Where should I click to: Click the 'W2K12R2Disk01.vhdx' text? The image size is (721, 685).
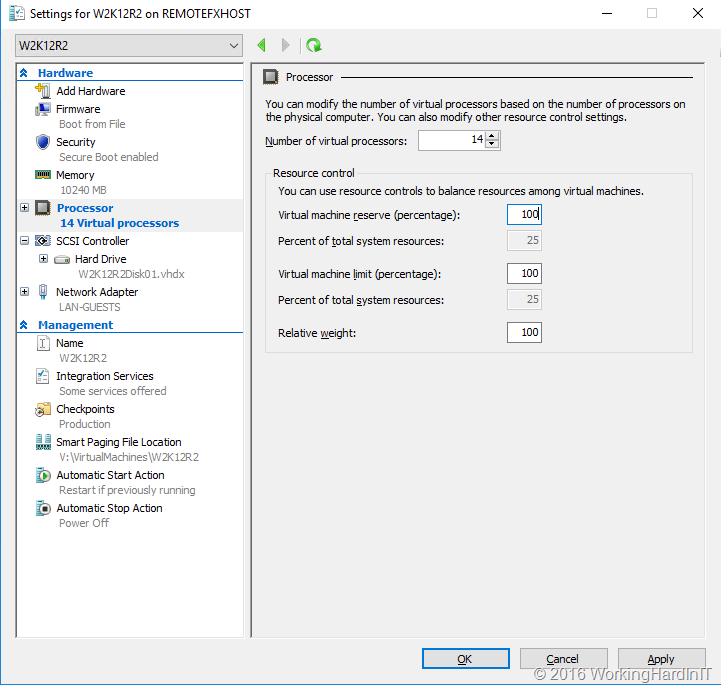tap(131, 274)
